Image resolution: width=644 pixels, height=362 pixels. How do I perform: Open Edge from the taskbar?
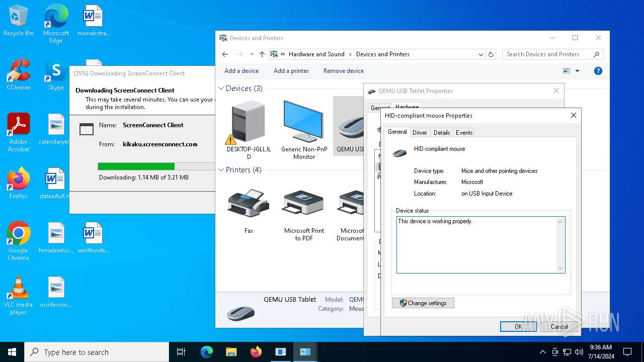206,352
